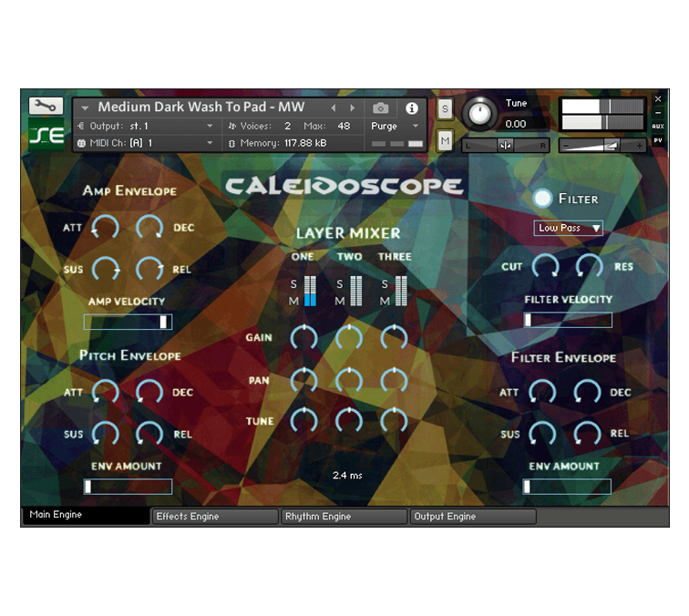The width and height of the screenshot is (689, 616).
Task: Click the Max voices value 48
Action: pyautogui.click(x=344, y=126)
